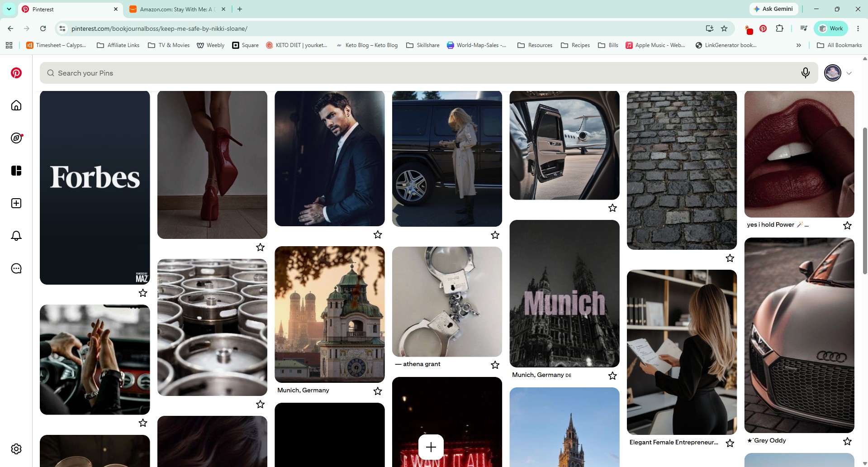
Task: Switch to the Amazon Stay With Me tab
Action: (177, 9)
